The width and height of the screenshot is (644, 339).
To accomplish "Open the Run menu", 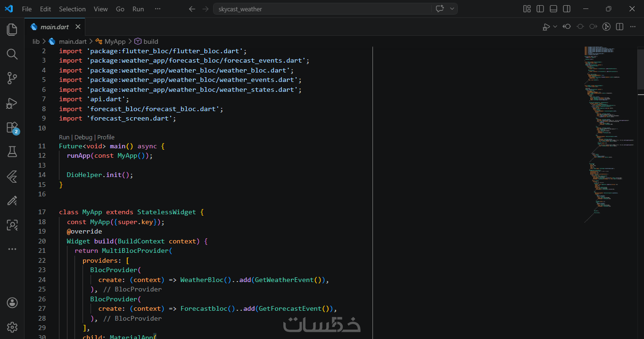I will 138,9.
